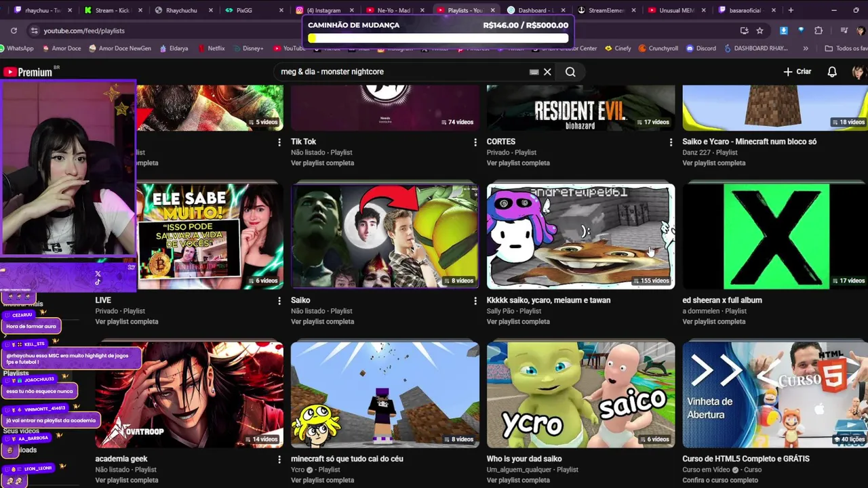Open the Netflix bookmark
868x488 pixels.
210,49
